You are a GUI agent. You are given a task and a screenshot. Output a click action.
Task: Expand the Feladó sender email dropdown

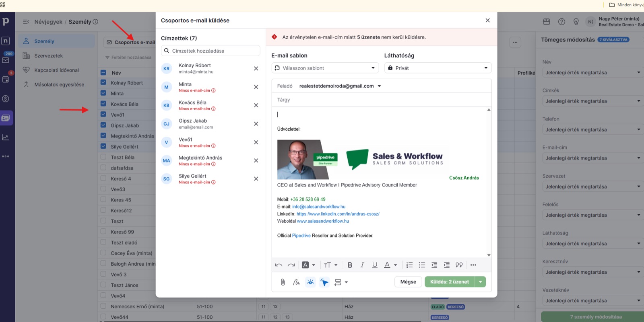coord(379,86)
